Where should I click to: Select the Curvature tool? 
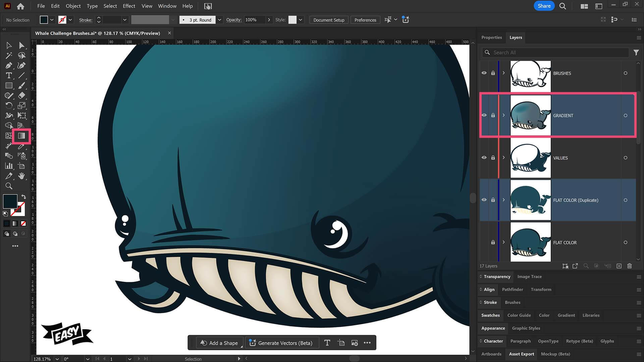tap(22, 65)
